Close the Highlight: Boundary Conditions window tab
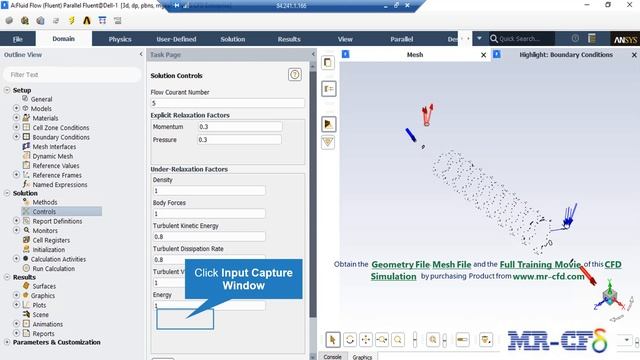Viewport: 640px width, 360px height. [634, 55]
